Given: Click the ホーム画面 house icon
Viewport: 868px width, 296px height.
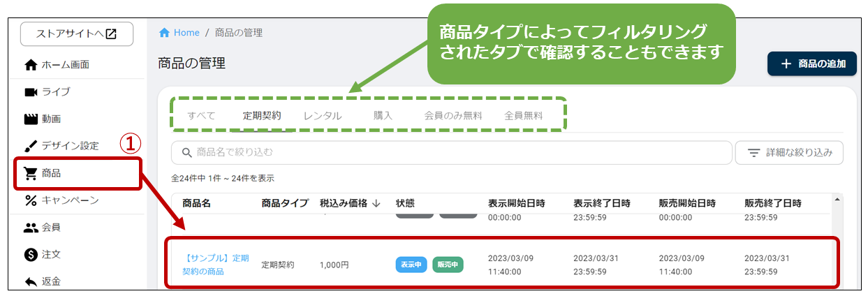Looking at the screenshot, I should pos(31,65).
